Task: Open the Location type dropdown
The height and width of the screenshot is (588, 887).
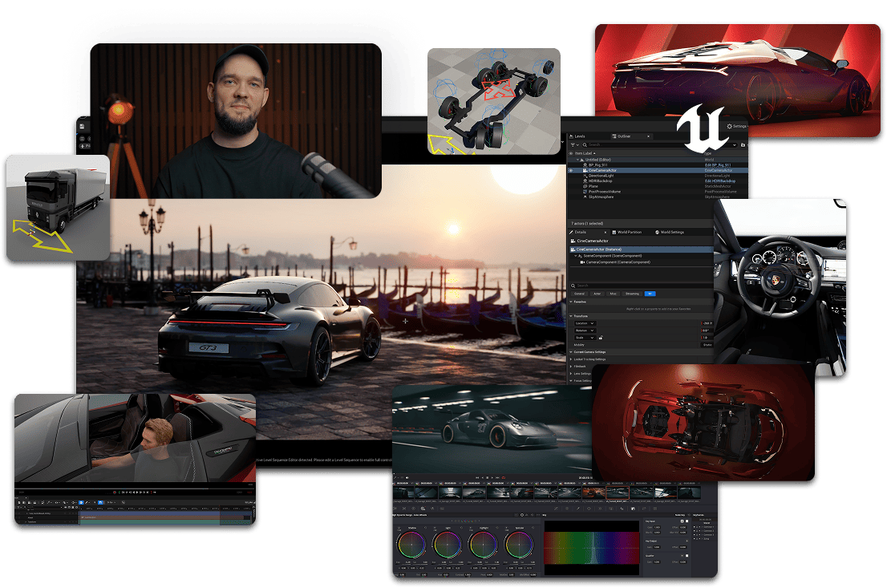Action: click(x=585, y=323)
